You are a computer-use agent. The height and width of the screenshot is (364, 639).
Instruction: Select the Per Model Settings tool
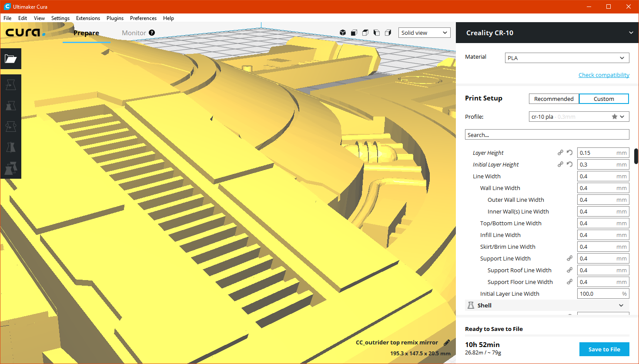(x=11, y=168)
